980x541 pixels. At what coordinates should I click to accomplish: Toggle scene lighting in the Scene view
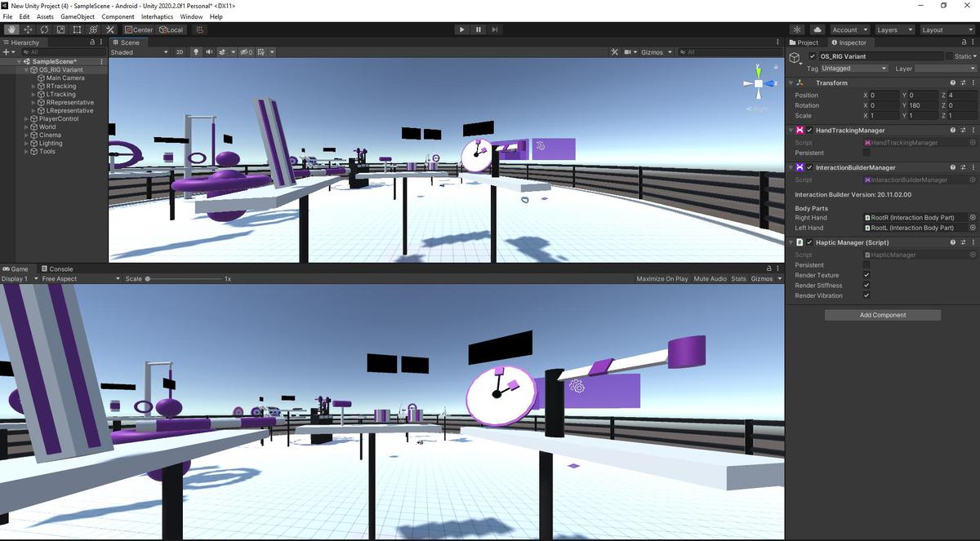coord(196,51)
